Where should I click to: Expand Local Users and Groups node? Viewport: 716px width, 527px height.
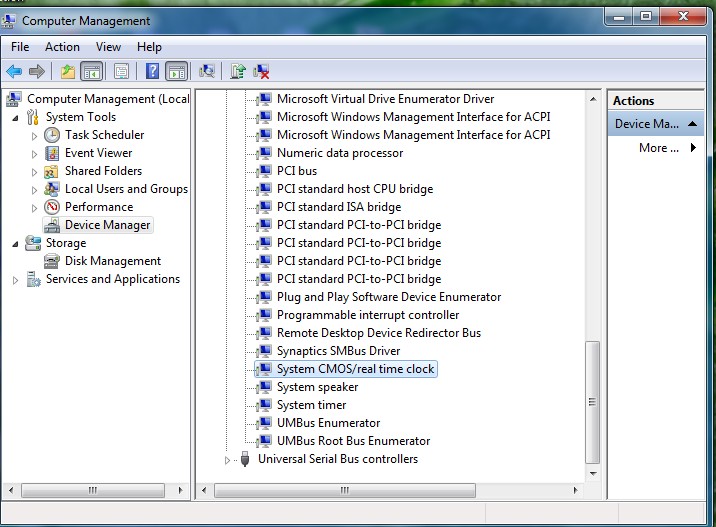34,190
